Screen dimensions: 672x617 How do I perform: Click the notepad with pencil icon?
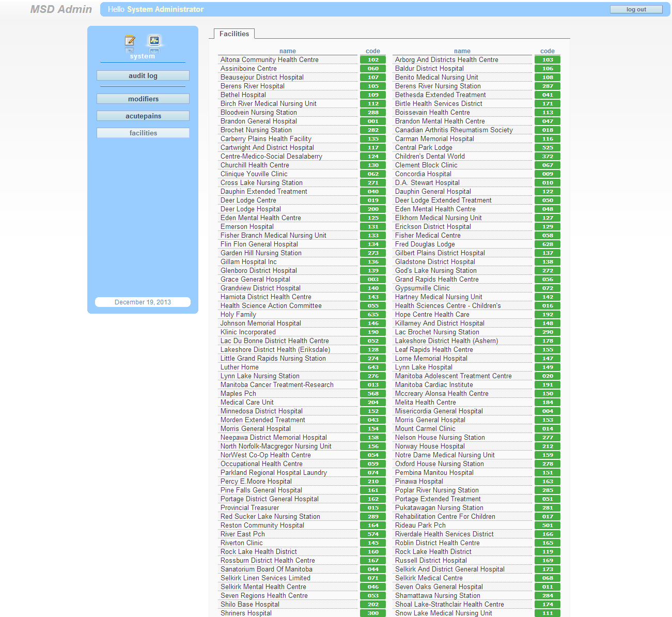130,40
